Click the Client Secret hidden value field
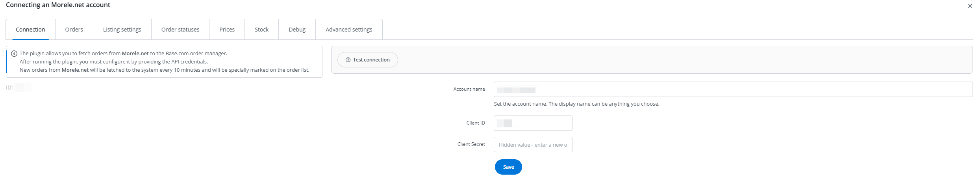The image size is (980, 190). (x=533, y=145)
